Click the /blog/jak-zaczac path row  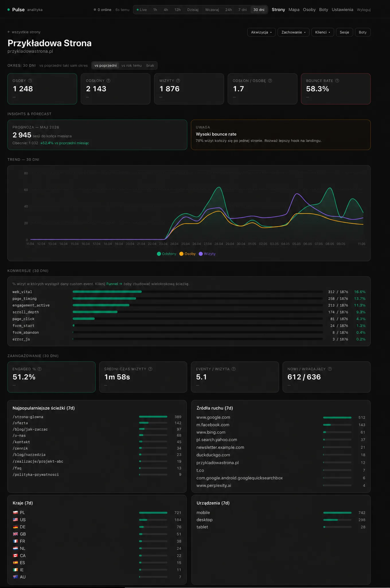pyautogui.click(x=97, y=429)
